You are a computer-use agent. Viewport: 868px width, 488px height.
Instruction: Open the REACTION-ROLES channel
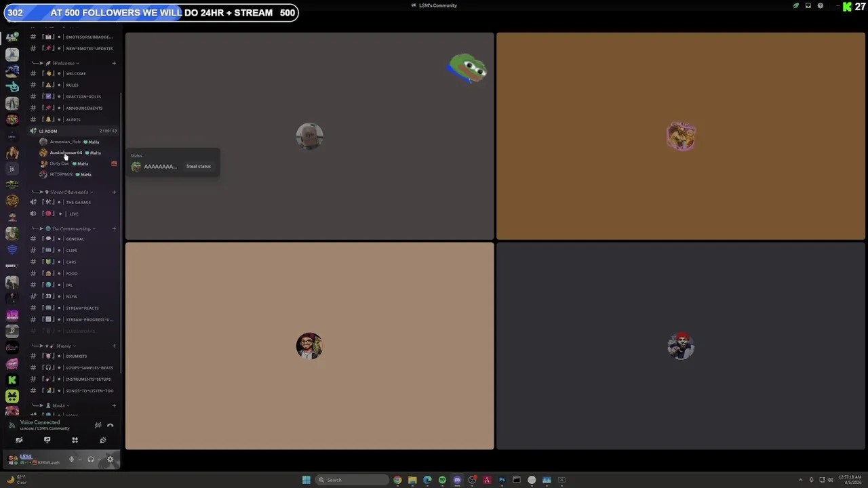73,96
